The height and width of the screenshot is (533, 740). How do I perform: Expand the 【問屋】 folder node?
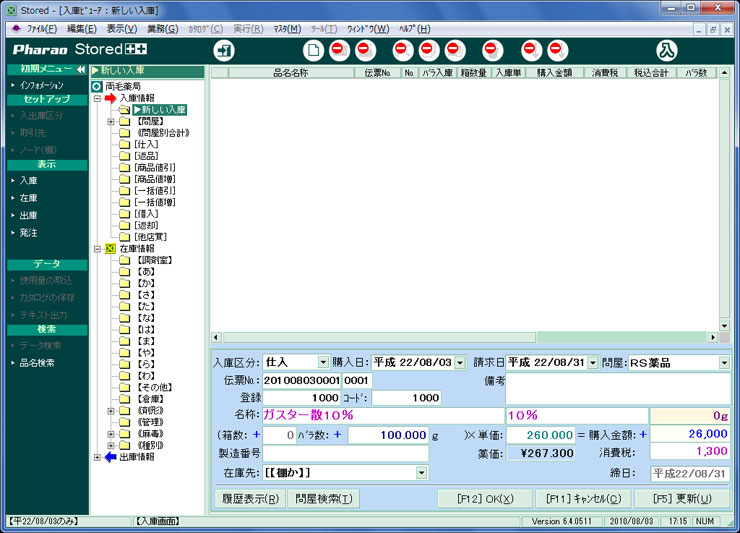click(110, 122)
